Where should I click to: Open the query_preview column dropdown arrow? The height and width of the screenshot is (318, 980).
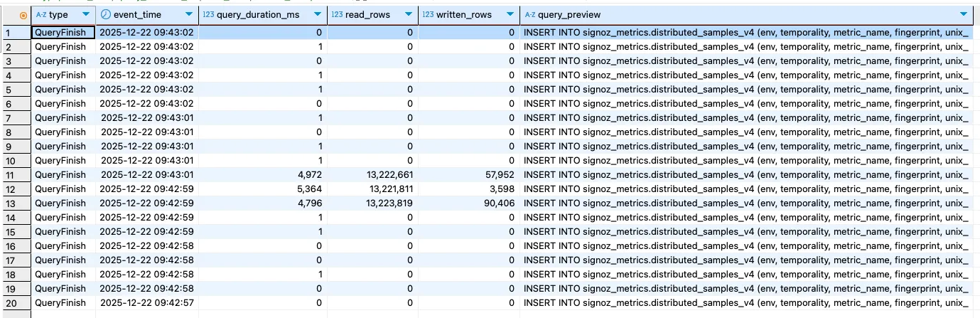[x=963, y=15]
